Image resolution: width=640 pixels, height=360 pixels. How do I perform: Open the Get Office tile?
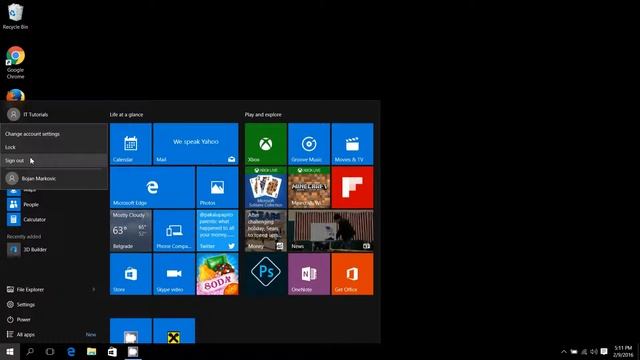pos(352,274)
